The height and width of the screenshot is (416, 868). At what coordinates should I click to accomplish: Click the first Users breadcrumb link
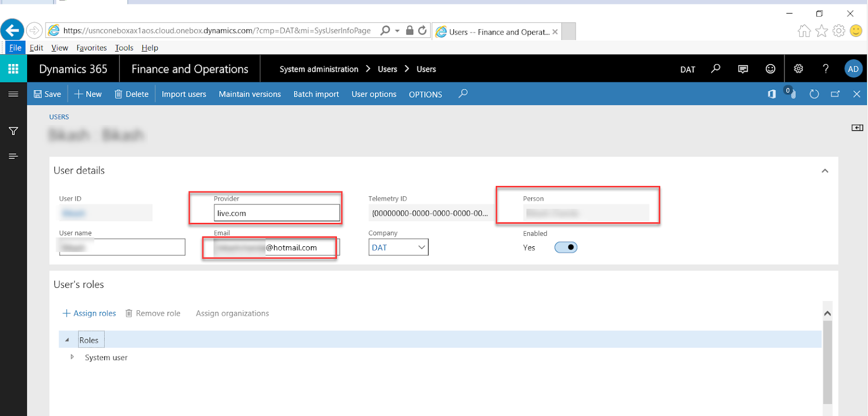click(387, 69)
